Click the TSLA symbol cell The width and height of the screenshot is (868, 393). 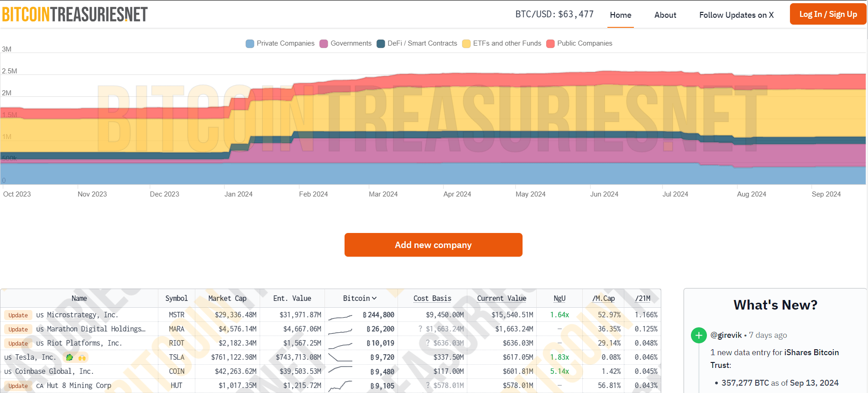177,357
